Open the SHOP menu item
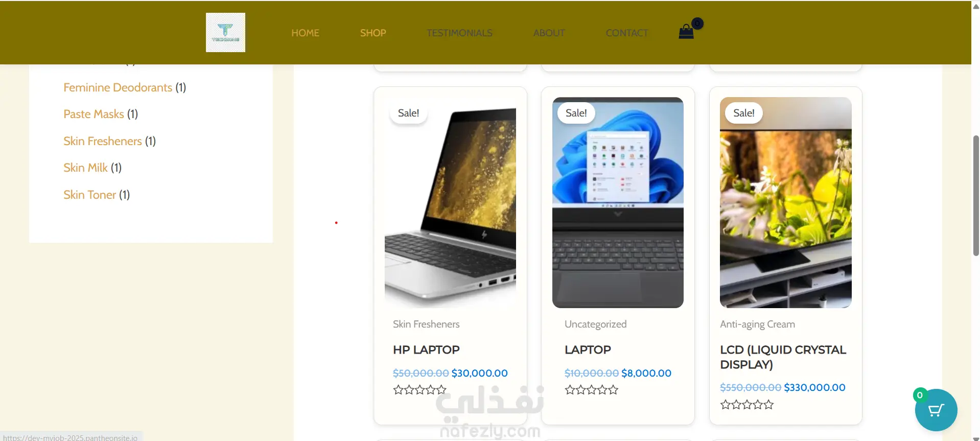The width and height of the screenshot is (980, 441). click(x=373, y=33)
